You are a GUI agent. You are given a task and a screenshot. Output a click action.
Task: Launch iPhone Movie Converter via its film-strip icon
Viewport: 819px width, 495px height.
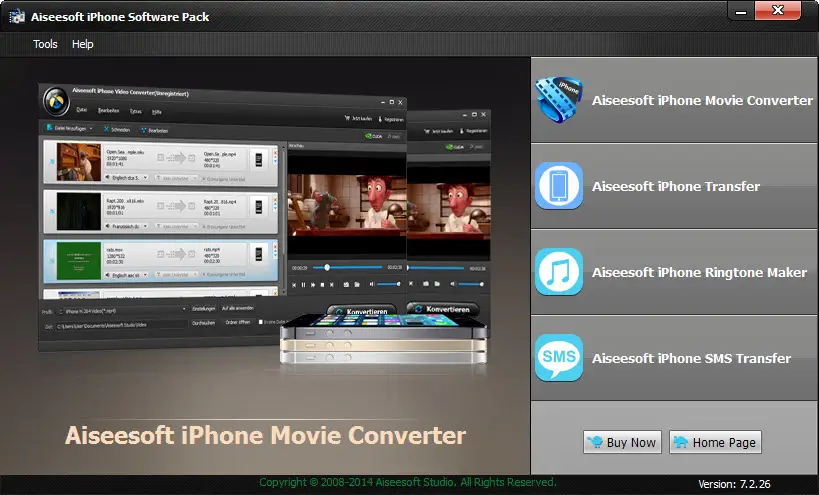click(x=558, y=100)
